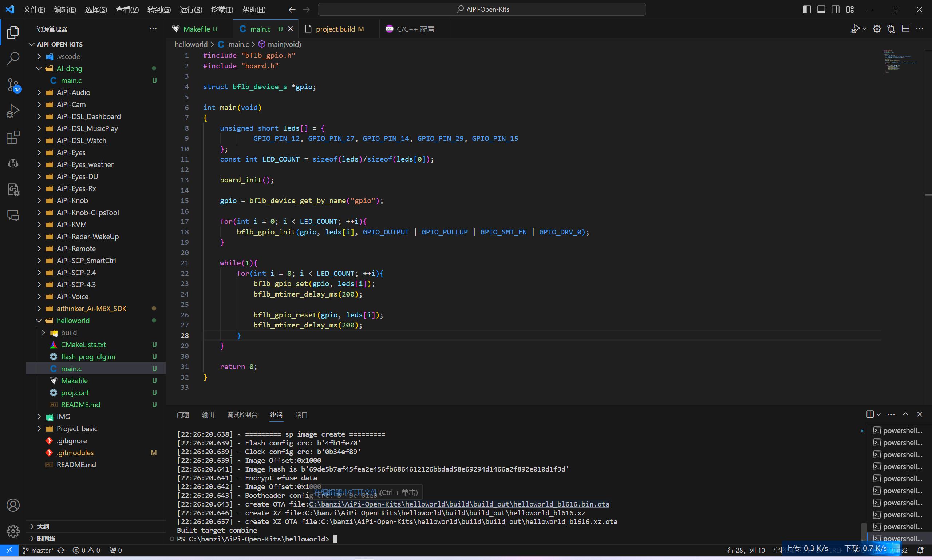Go forward with the navigation right arrow
This screenshot has width=932, height=560.
[306, 9]
